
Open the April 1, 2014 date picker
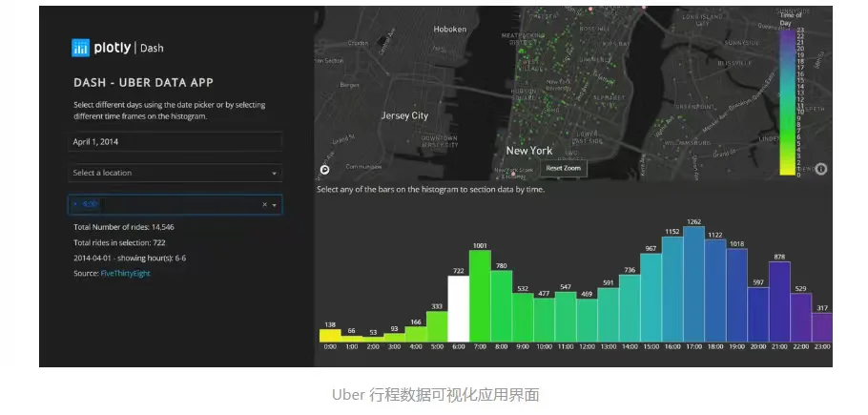(175, 141)
